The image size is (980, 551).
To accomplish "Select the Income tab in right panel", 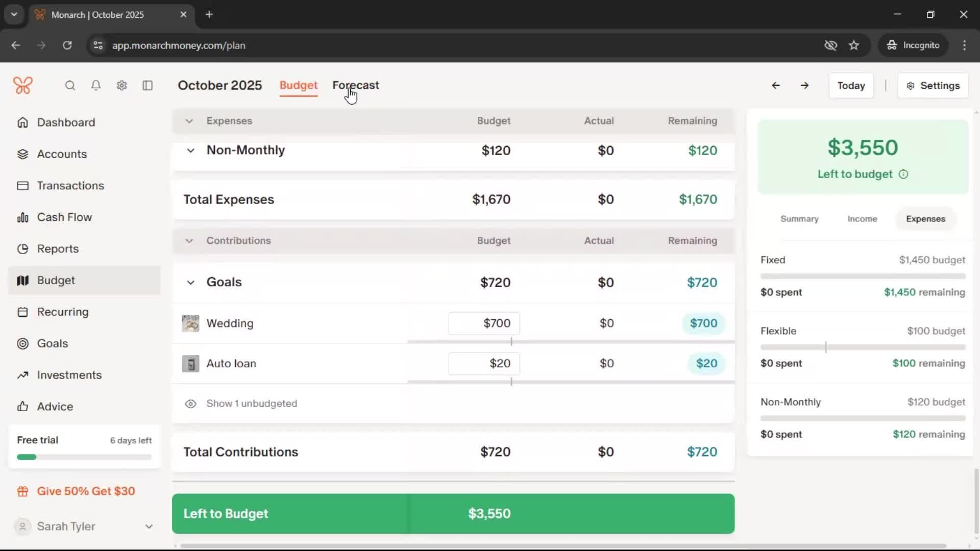I will pos(862,219).
